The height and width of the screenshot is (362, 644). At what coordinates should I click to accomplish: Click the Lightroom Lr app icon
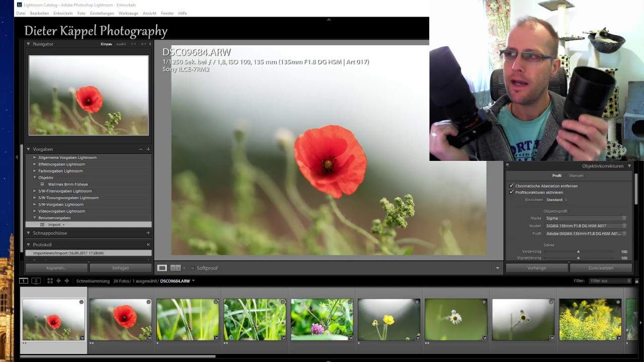19,5
